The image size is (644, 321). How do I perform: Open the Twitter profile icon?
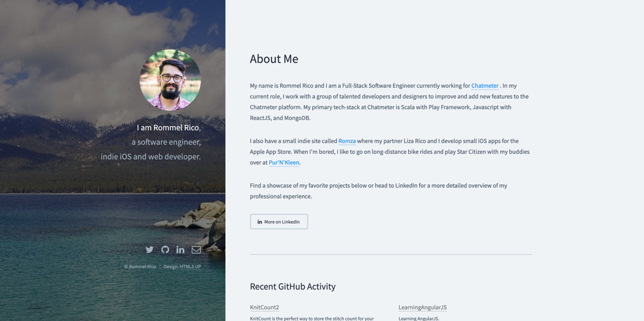point(149,249)
